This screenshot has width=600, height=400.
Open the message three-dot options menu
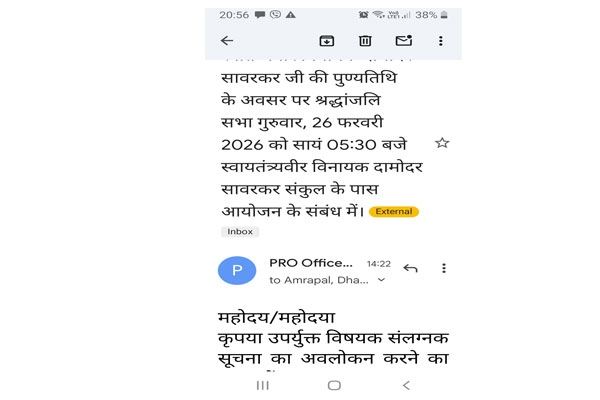[444, 268]
